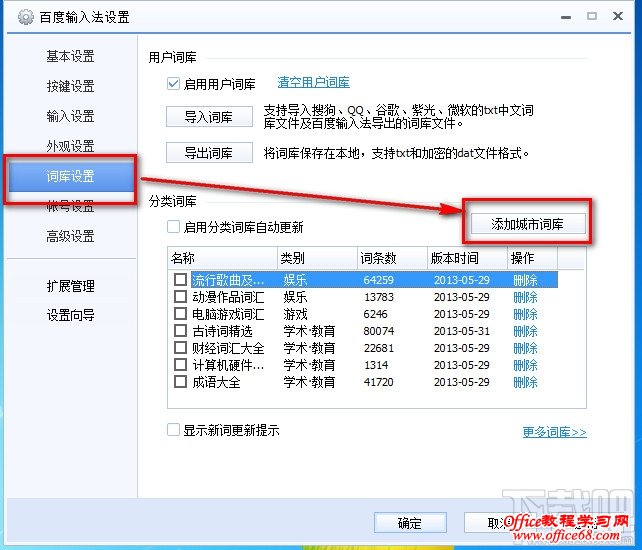Minimize the settings window
This screenshot has width=642, height=550.
click(566, 17)
